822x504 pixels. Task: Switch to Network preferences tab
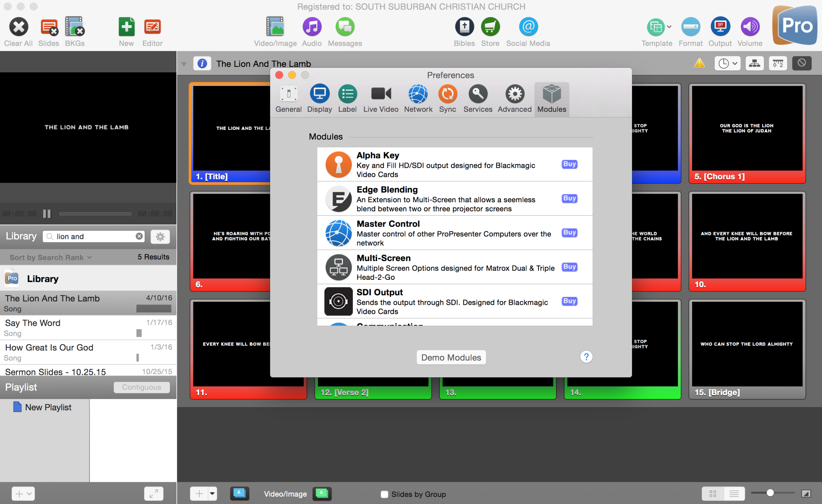418,99
